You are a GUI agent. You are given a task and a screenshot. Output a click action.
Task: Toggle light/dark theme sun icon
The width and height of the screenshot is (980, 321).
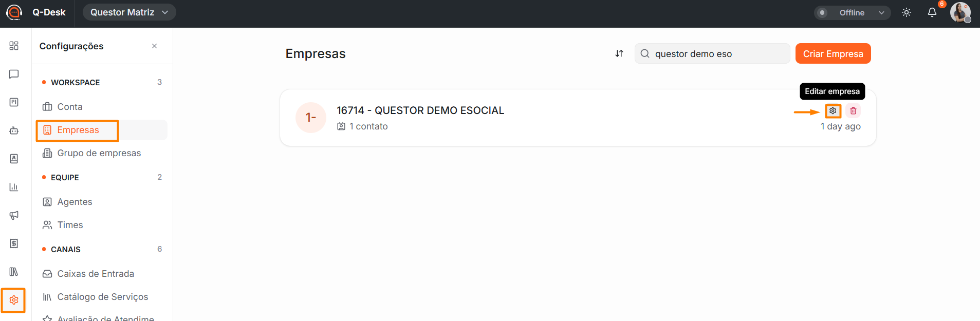point(907,12)
